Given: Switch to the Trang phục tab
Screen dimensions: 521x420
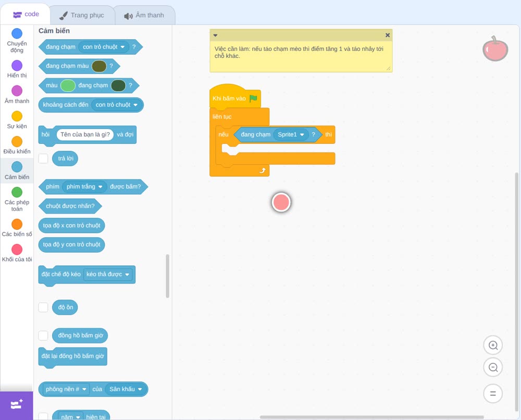Looking at the screenshot, I should pyautogui.click(x=82, y=15).
